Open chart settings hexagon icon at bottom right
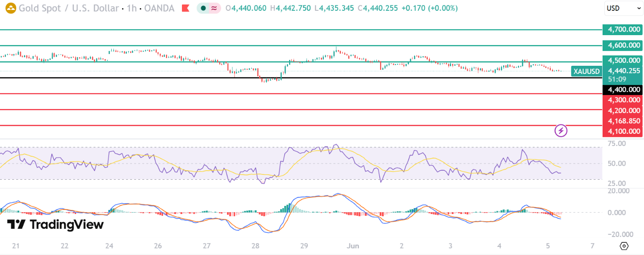The height and width of the screenshot is (255, 644). coord(624,246)
